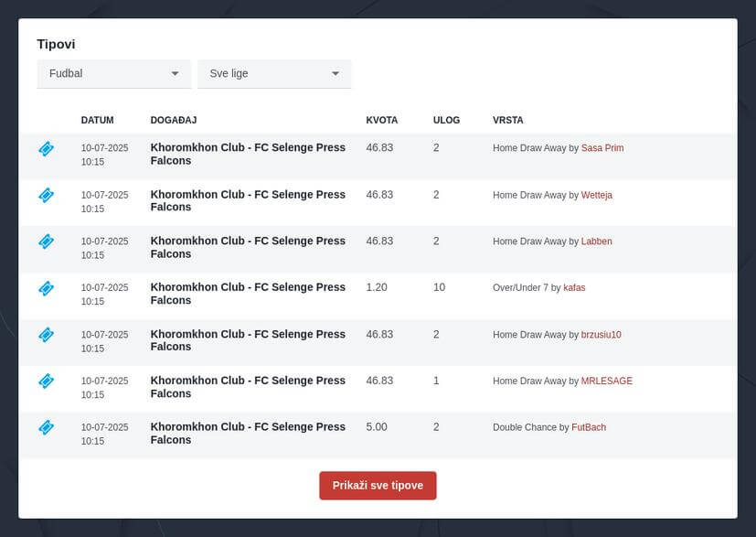This screenshot has width=756, height=537.
Task: Click ticket icon in FutBach row
Action: point(47,427)
